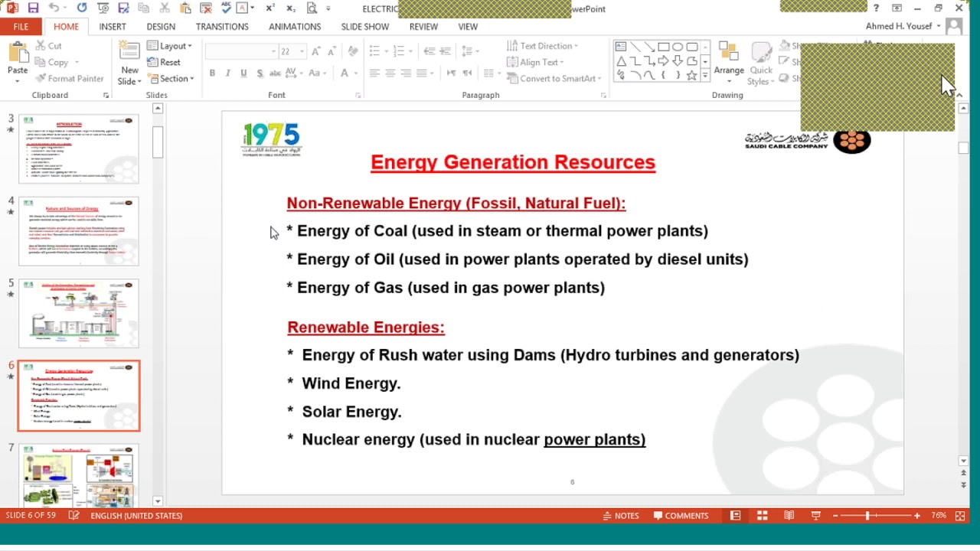Click the Paste clipboard icon

pos(17,54)
